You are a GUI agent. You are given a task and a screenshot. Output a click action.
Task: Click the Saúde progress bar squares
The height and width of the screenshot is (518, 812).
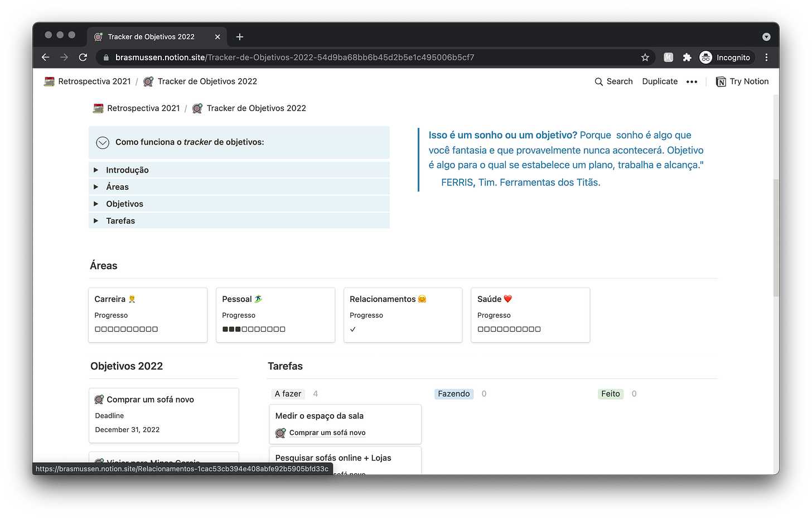[x=509, y=329]
